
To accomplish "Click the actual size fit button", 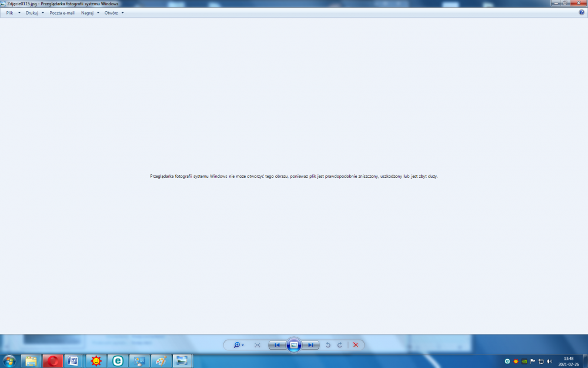I will coord(258,345).
